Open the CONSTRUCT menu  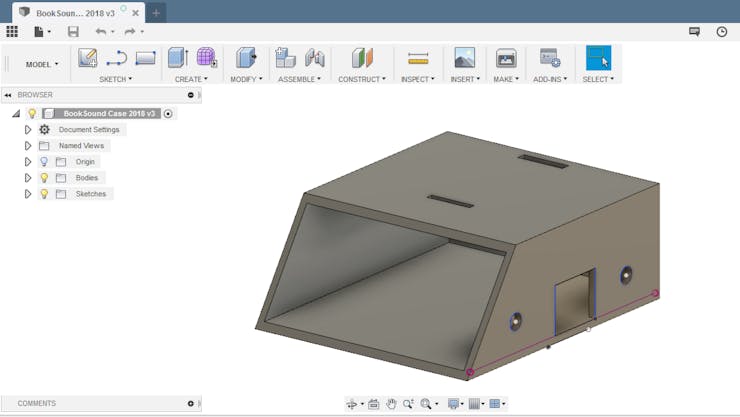click(362, 79)
